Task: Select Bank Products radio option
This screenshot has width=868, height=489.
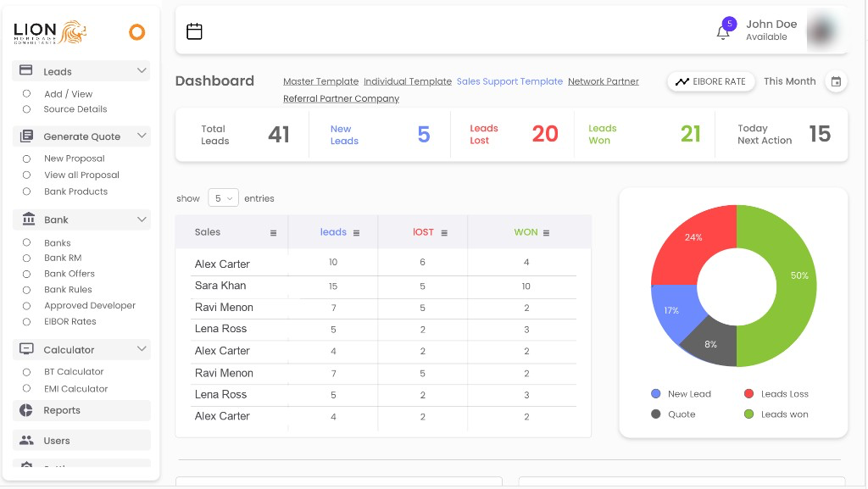Action: (x=26, y=192)
